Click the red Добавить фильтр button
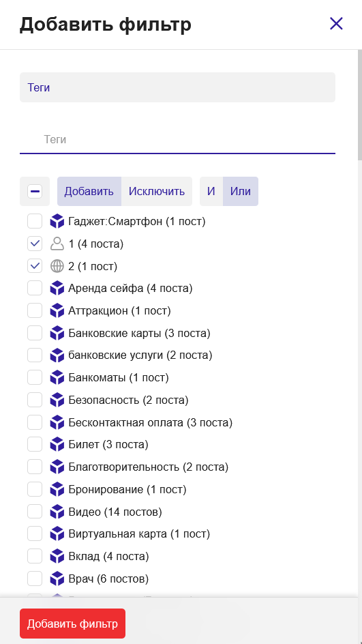 72,624
